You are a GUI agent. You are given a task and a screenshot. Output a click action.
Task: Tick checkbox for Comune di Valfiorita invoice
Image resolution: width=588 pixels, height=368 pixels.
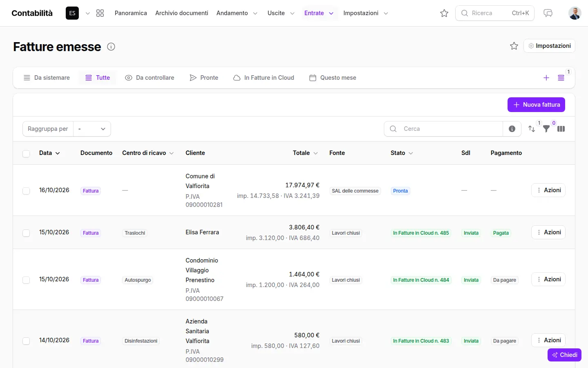[x=26, y=191]
